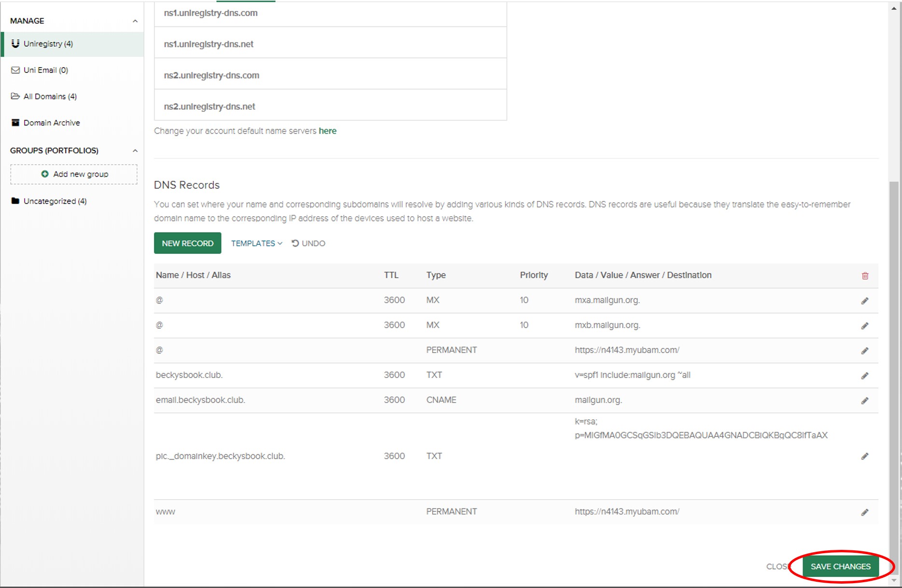Edit the @ PERMANENT redirect record pencil
Viewport: 902px width, 588px height.
point(865,351)
